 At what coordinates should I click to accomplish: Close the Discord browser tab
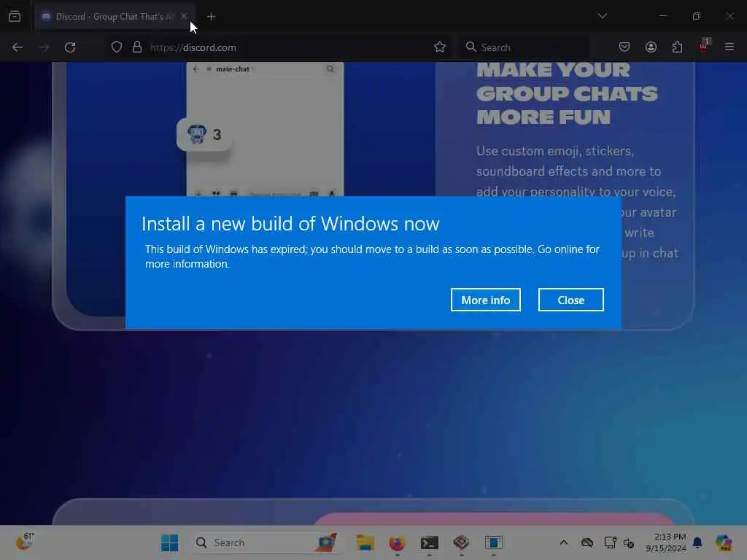pyautogui.click(x=184, y=16)
